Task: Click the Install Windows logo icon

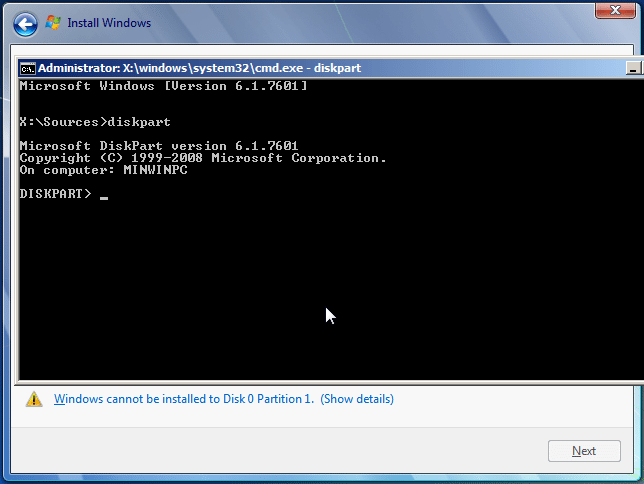Action: tap(53, 23)
